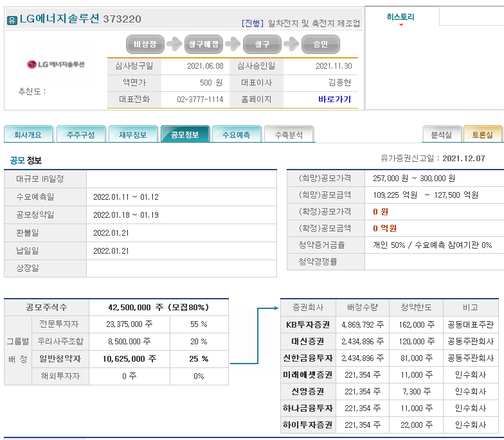Select the 청구예정 status step button
The width and height of the screenshot is (504, 440).
(204, 44)
